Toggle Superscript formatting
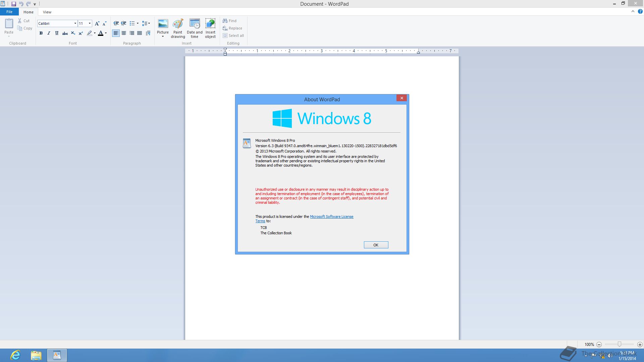644x362 pixels. pyautogui.click(x=81, y=33)
